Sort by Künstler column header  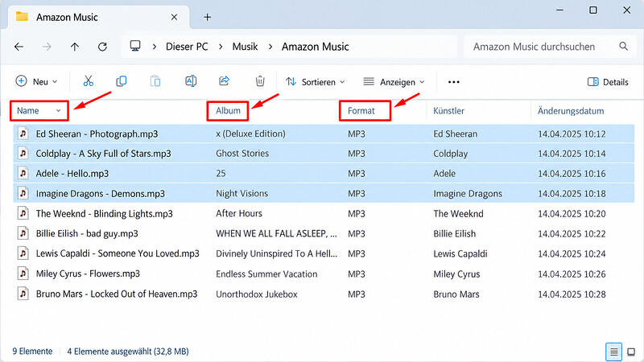pyautogui.click(x=448, y=111)
